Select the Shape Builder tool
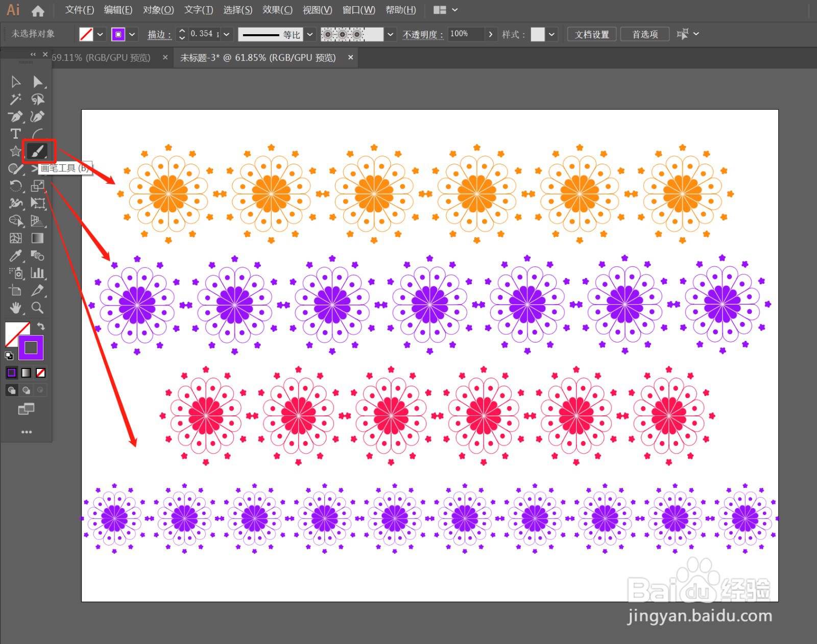Image resolution: width=817 pixels, height=644 pixels. click(15, 220)
